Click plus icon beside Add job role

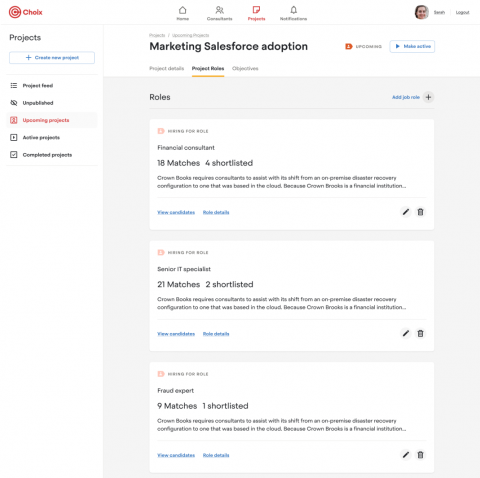pyautogui.click(x=428, y=97)
